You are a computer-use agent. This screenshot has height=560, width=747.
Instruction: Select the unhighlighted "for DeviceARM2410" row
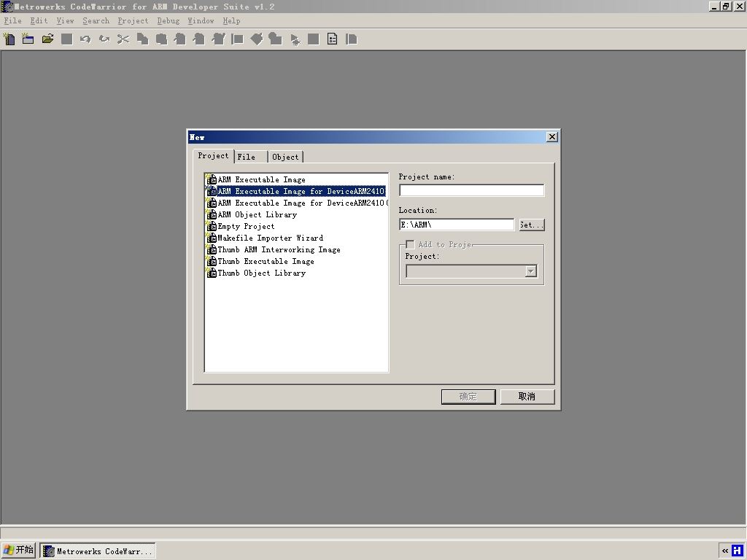point(297,203)
